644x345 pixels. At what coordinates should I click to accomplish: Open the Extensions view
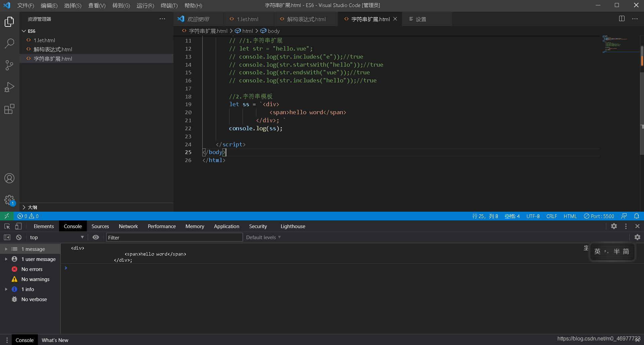tap(9, 109)
